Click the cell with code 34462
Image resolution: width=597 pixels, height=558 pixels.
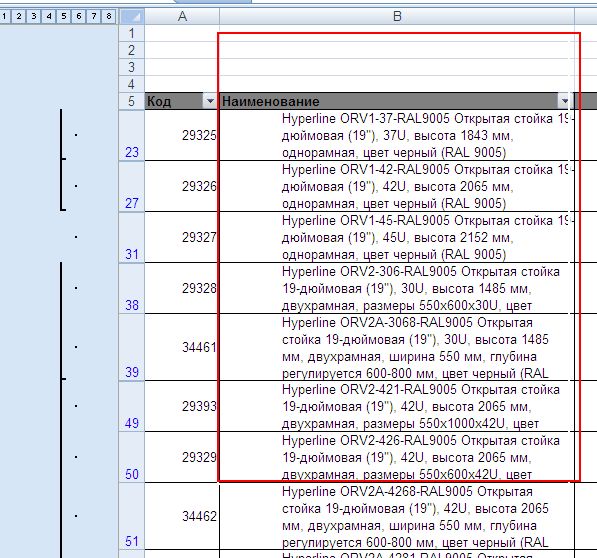[x=182, y=516]
